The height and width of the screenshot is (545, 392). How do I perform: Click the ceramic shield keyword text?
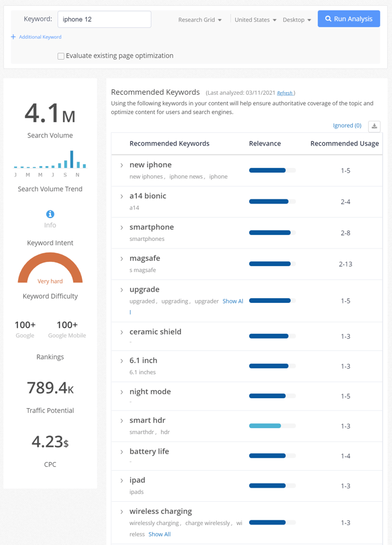156,332
